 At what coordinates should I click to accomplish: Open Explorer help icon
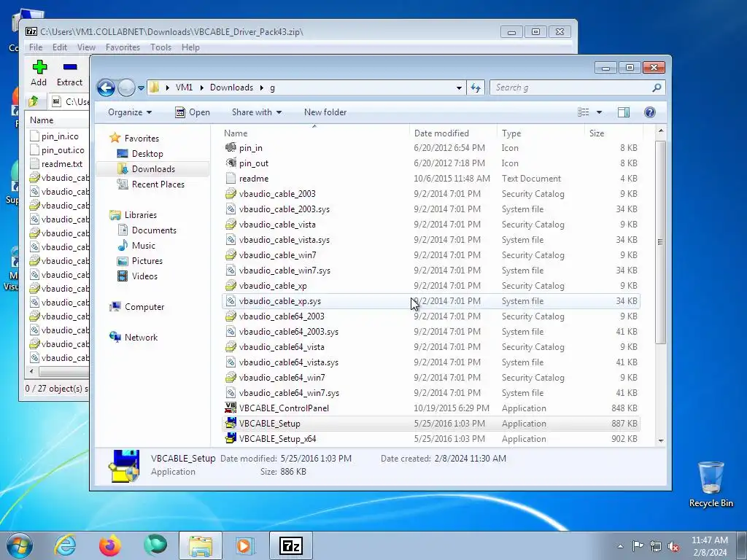point(650,112)
